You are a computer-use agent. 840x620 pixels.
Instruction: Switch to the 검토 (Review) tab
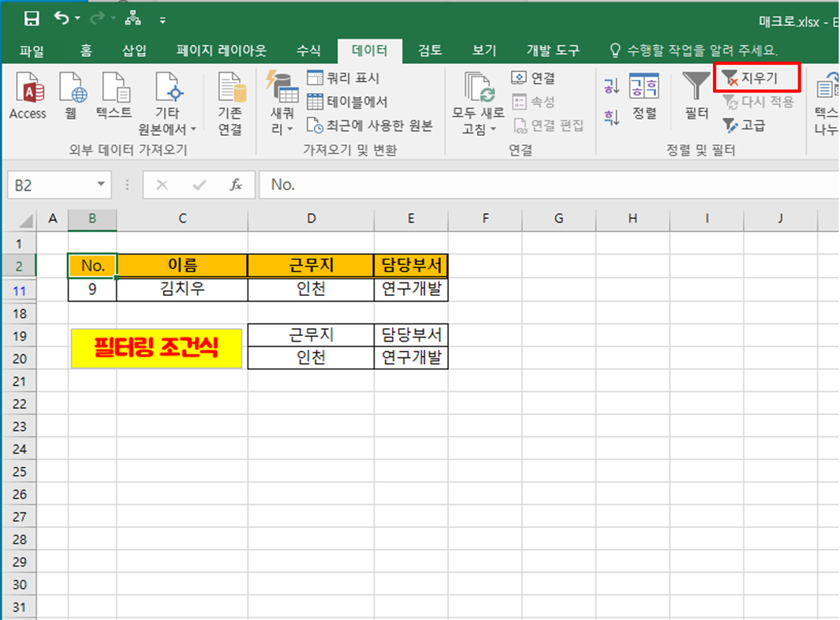430,51
